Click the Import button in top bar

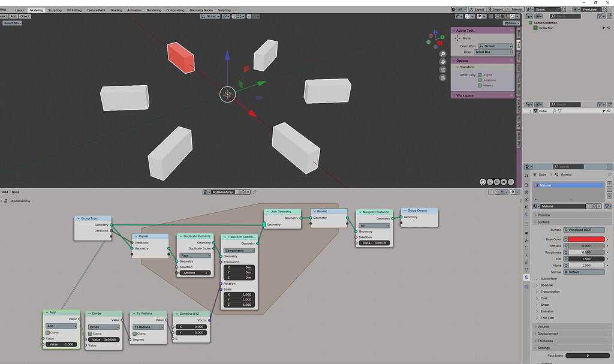pyautogui.click(x=495, y=10)
